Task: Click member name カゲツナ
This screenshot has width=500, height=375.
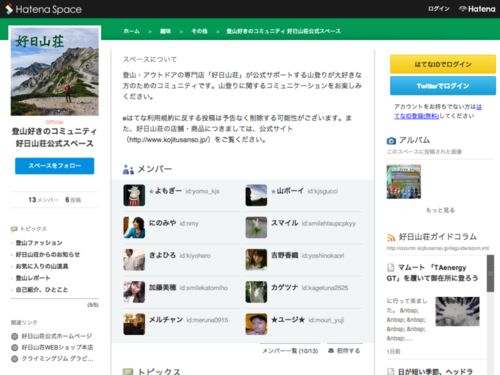Action: click(x=284, y=288)
